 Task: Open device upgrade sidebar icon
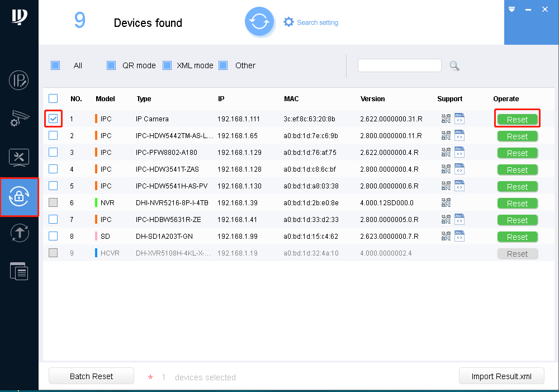tap(20, 233)
